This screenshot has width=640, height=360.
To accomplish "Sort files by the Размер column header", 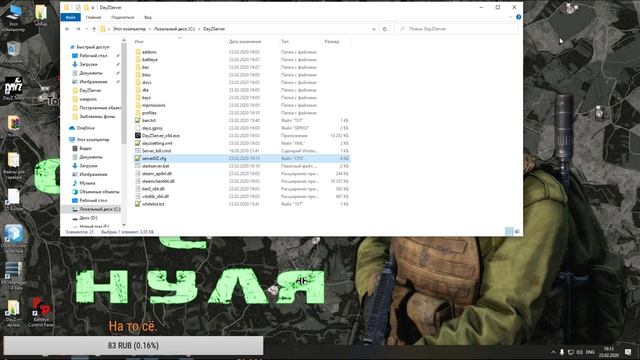I will click(x=332, y=42).
